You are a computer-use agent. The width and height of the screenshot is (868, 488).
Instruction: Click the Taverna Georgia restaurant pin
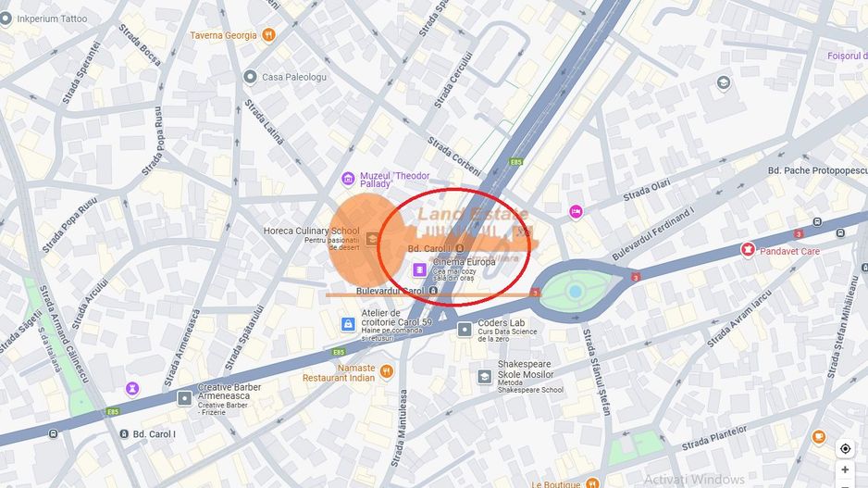[x=268, y=35]
